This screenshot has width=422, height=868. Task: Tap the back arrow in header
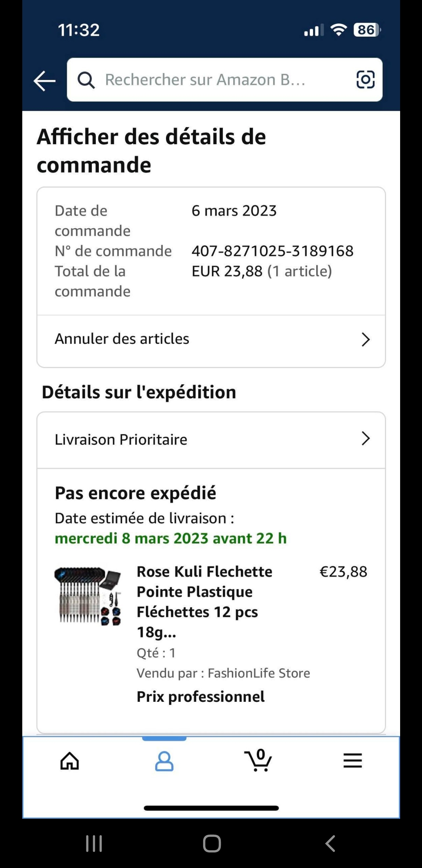pyautogui.click(x=45, y=81)
